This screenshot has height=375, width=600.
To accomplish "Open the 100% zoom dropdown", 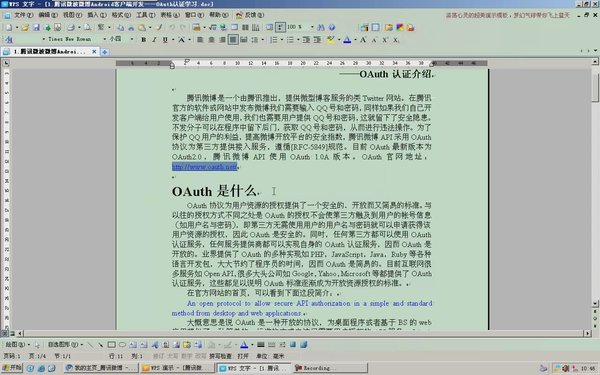I will pos(312,27).
